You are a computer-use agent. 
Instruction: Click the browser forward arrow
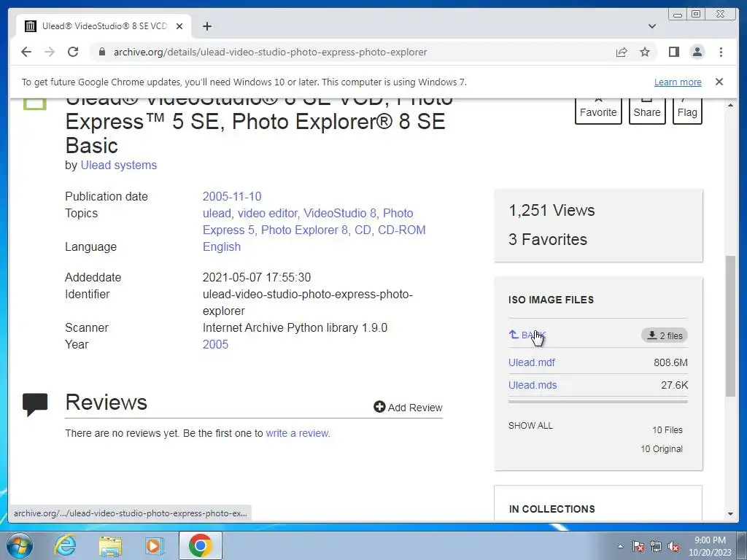(50, 52)
